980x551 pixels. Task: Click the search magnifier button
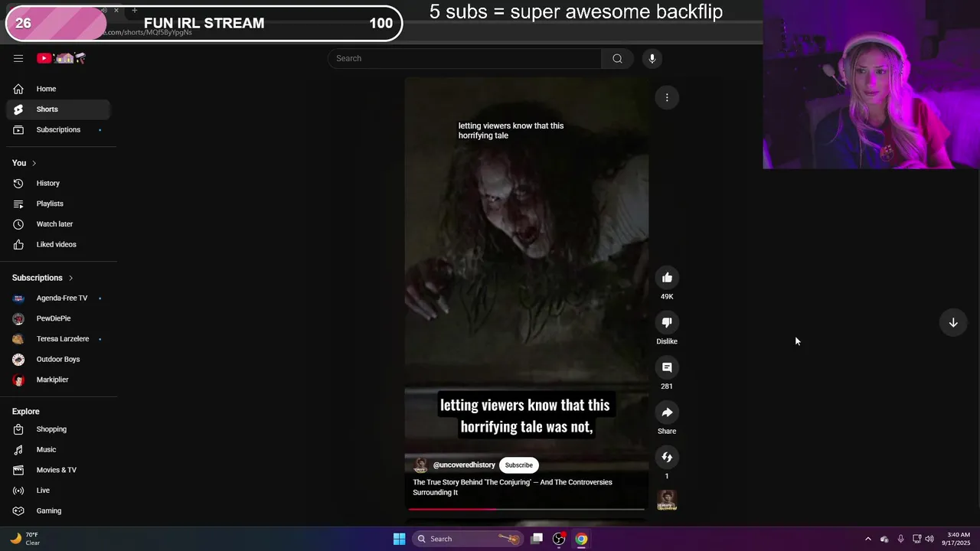pyautogui.click(x=617, y=58)
